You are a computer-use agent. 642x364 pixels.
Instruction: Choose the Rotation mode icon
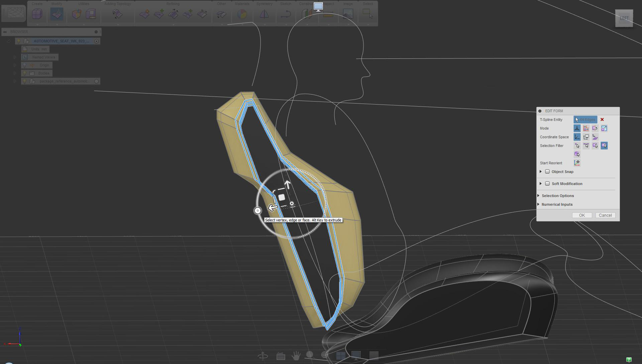click(x=595, y=128)
